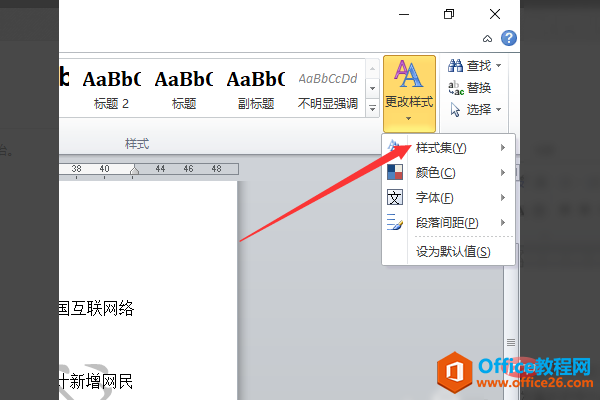
Task: Open Word help question mark icon
Action: [509, 38]
